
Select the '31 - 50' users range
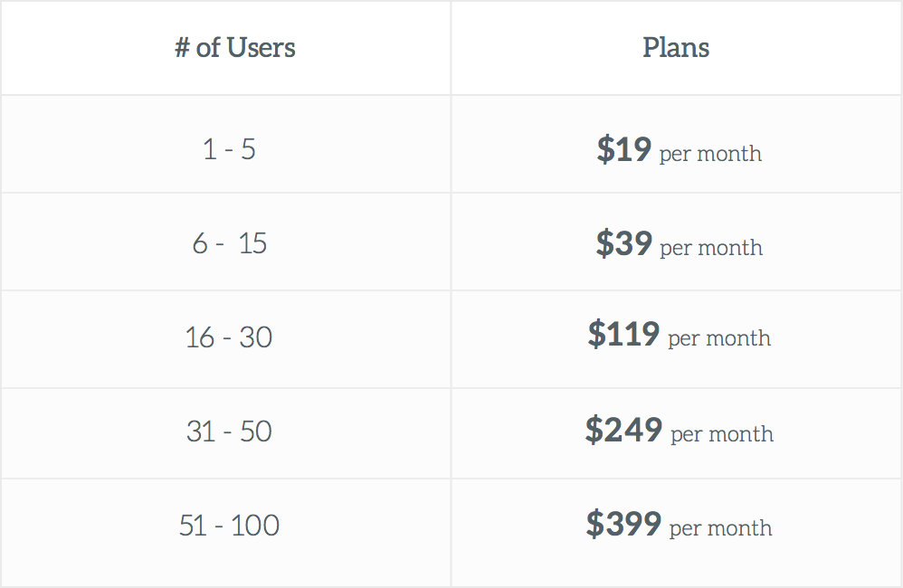coord(229,432)
